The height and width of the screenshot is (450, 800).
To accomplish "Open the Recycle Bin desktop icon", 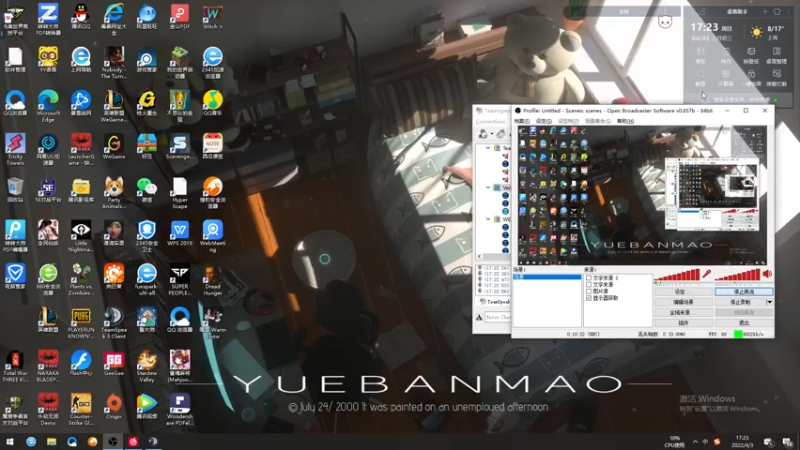I will point(15,190).
